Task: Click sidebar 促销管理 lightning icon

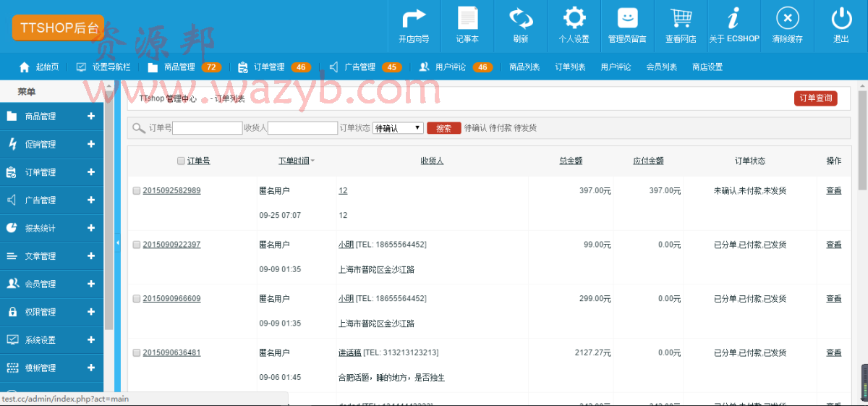Action: click(x=12, y=144)
